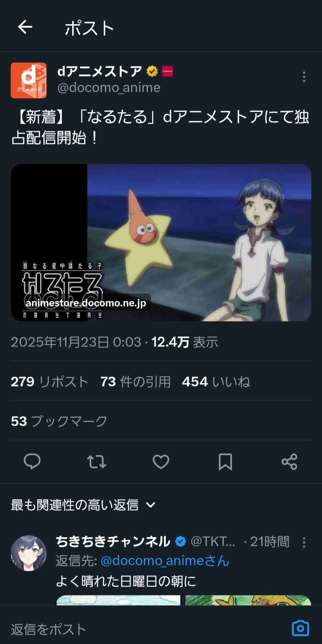This screenshot has width=322, height=644.
Task: Open the なるたる link preview card
Action: [x=161, y=242]
